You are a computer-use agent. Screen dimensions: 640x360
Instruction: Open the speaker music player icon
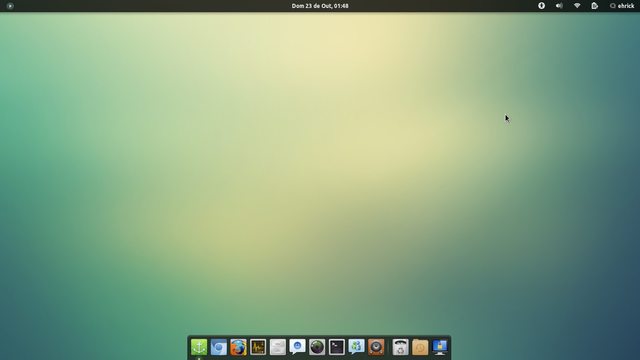(x=376, y=347)
